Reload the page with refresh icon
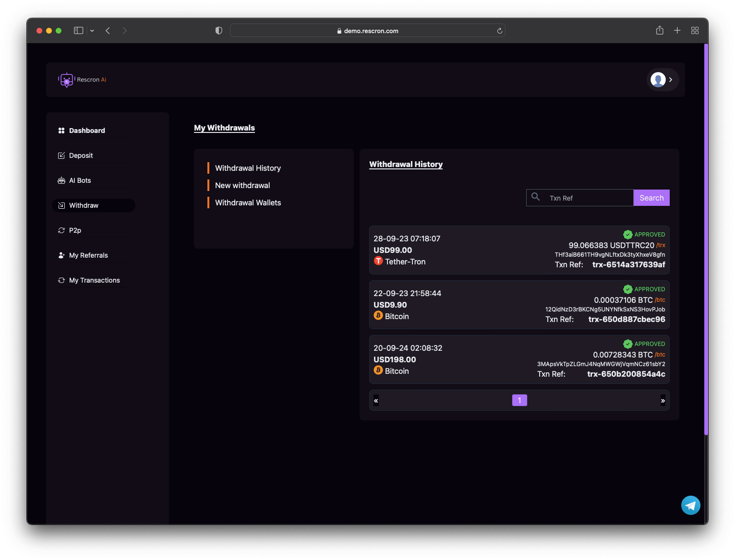Viewport: 735px width, 560px height. (x=499, y=31)
